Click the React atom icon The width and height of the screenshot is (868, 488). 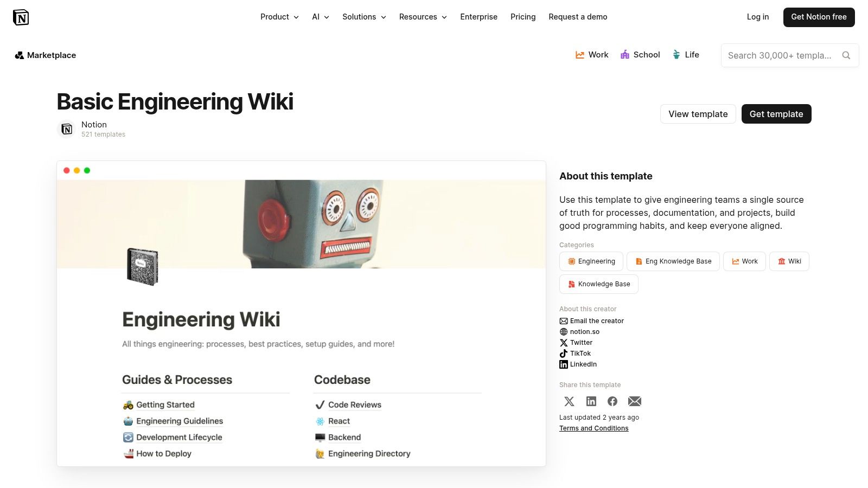(x=320, y=421)
